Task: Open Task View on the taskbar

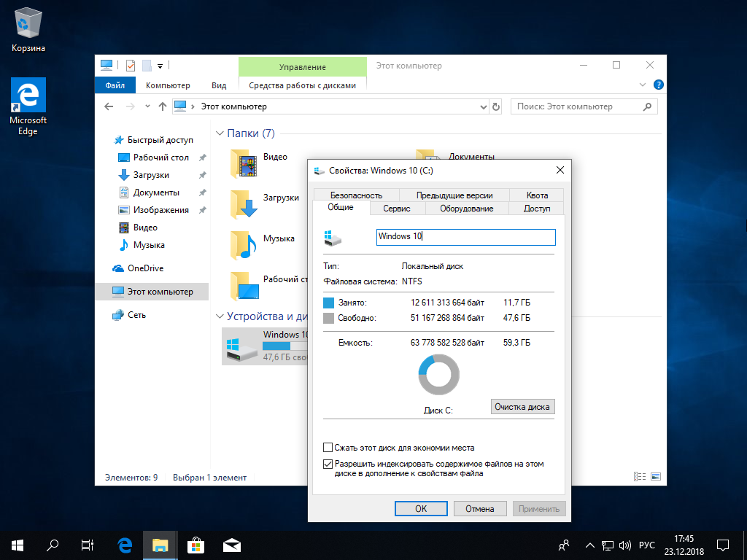Action: coord(87,545)
